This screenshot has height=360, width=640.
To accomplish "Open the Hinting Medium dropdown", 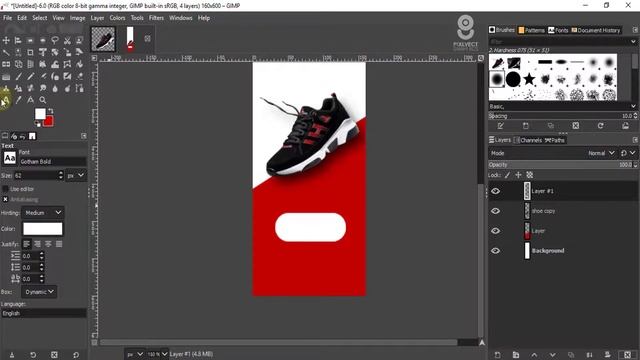I will (42, 213).
